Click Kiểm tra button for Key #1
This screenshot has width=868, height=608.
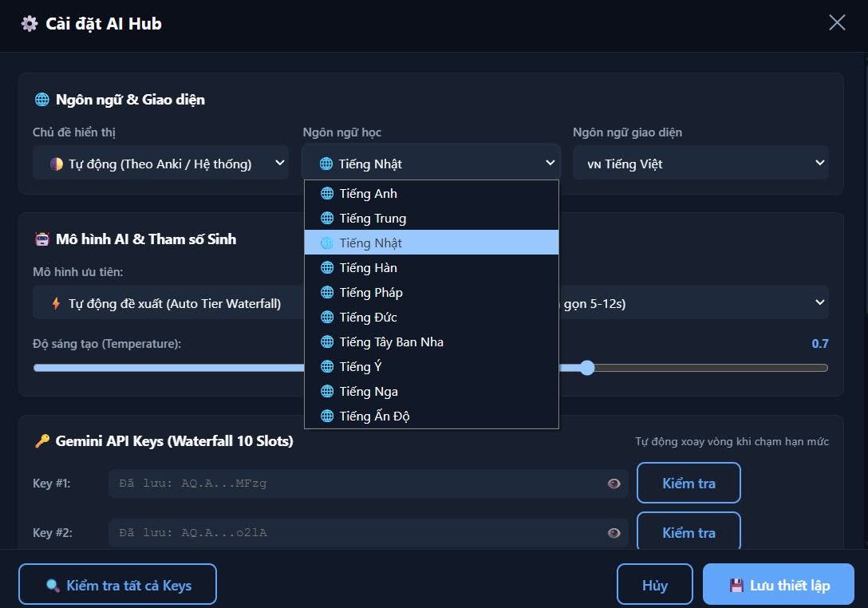(688, 483)
